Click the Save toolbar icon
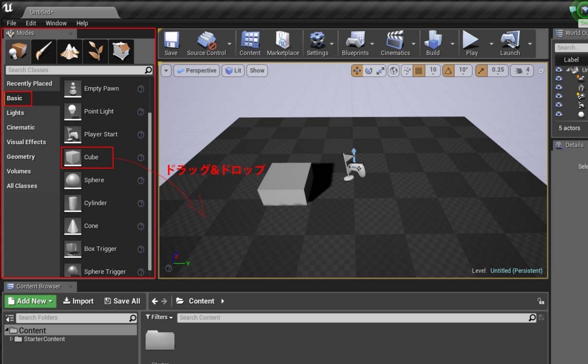The height and width of the screenshot is (364, 588). coord(171,44)
